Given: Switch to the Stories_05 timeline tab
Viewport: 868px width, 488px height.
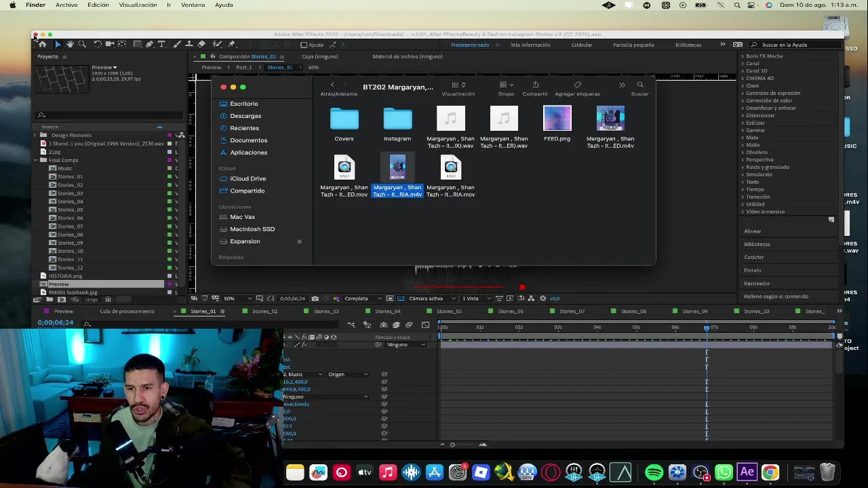Looking at the screenshot, I should [x=449, y=311].
